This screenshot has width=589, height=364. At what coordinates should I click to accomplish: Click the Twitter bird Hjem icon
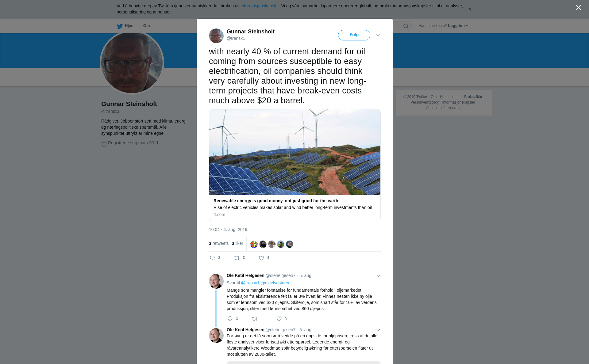tap(120, 26)
